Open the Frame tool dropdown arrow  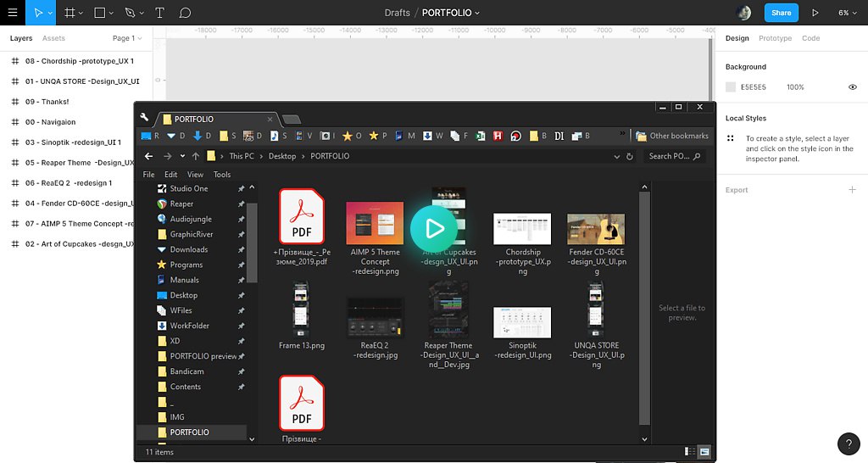click(x=81, y=13)
